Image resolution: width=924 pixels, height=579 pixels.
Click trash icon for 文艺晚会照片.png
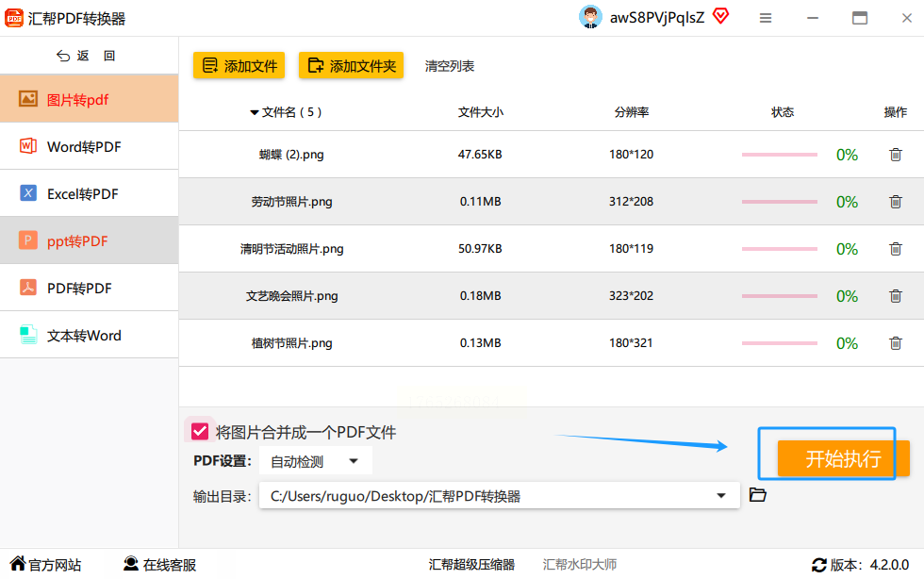[895, 296]
